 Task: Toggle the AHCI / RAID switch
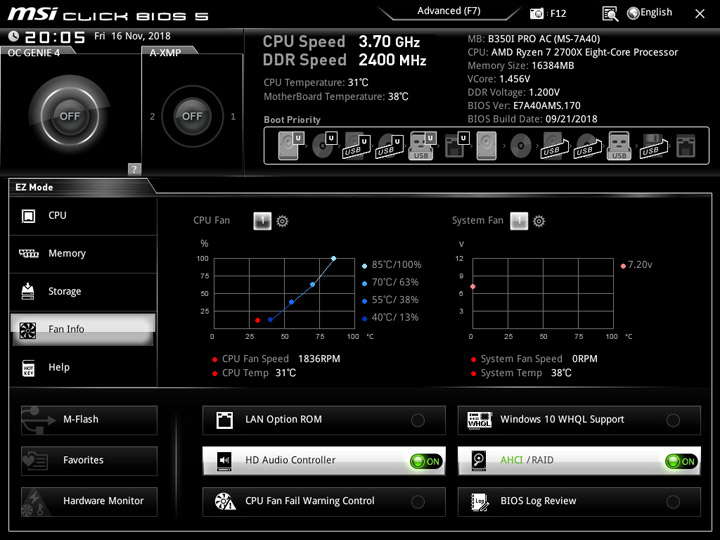pos(681,461)
